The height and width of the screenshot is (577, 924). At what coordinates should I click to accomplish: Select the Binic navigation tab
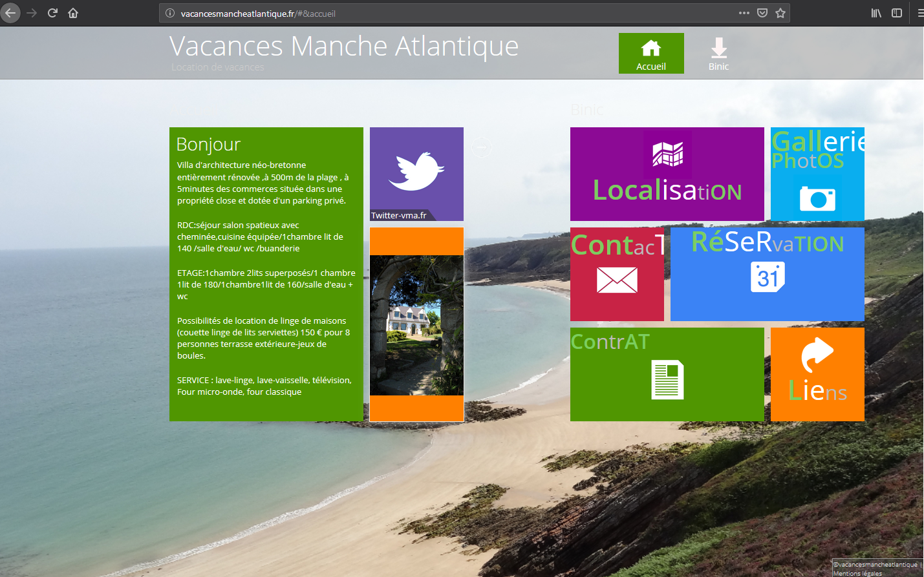tap(718, 53)
